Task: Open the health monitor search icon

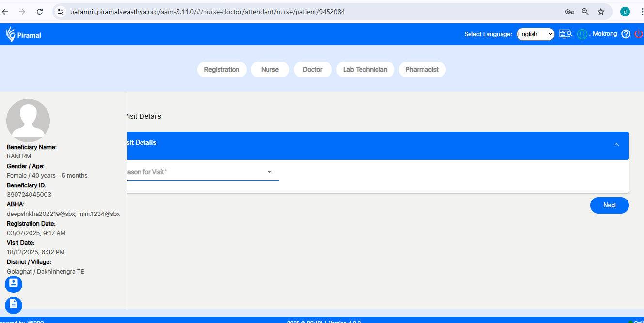Action: [565, 34]
